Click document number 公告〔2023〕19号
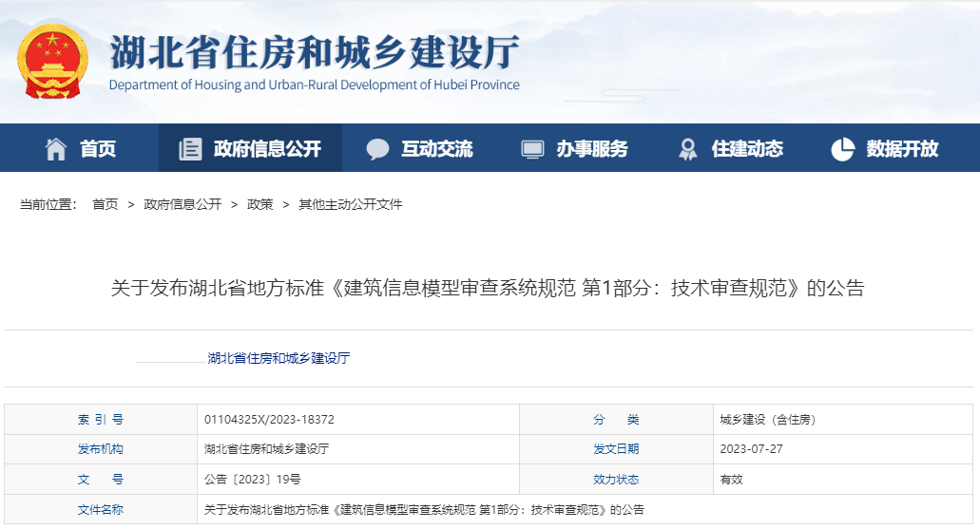The height and width of the screenshot is (529, 980). tap(253, 480)
